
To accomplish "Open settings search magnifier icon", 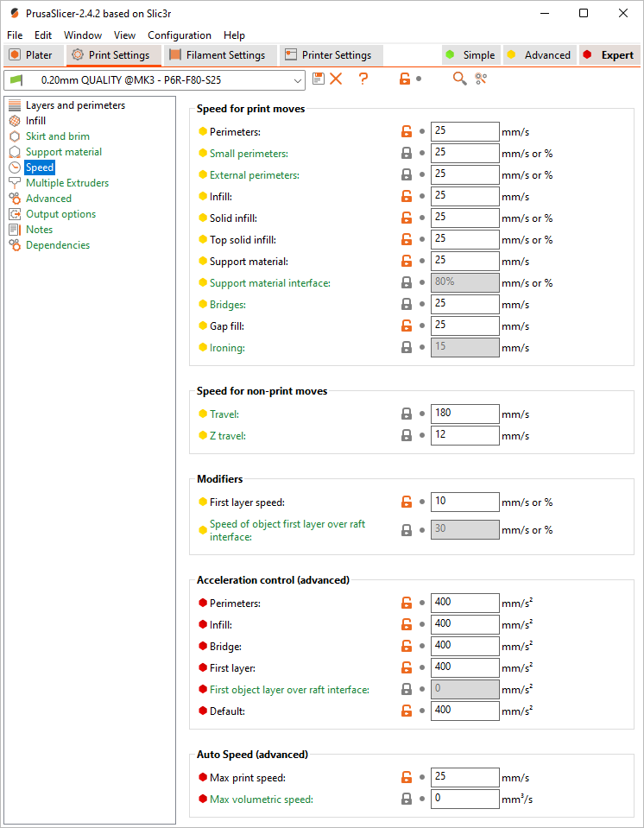I will coord(460,79).
